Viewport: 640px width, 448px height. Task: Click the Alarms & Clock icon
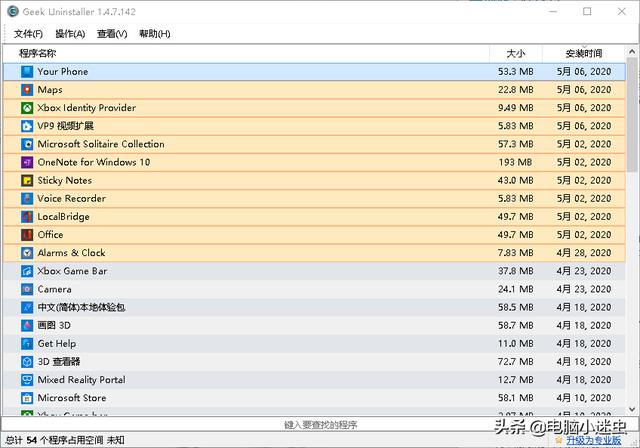coord(27,253)
